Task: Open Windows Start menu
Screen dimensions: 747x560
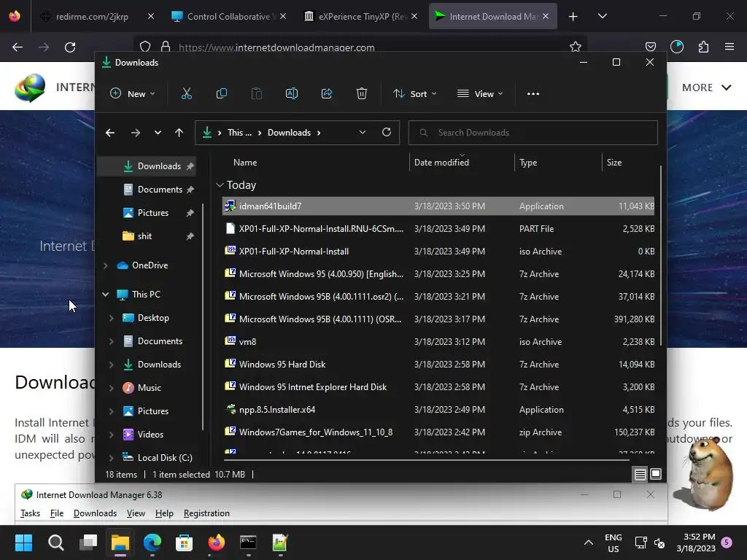Action: point(23,542)
